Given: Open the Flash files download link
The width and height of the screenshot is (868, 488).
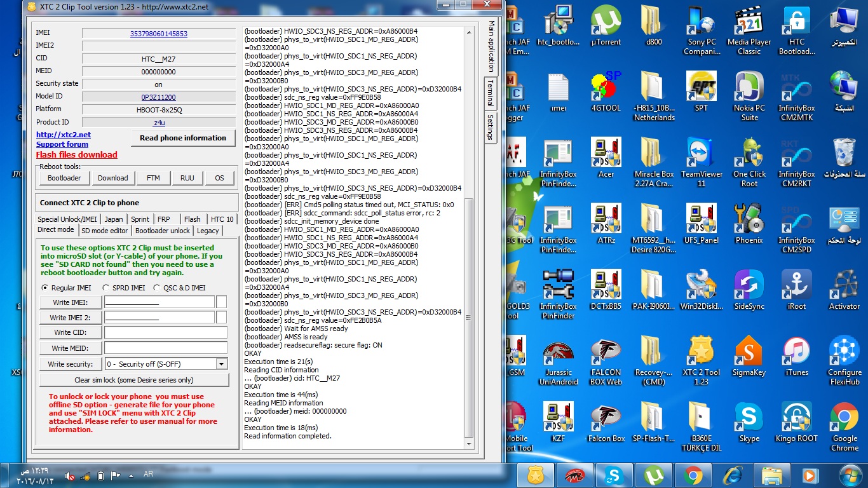Looking at the screenshot, I should coord(77,154).
